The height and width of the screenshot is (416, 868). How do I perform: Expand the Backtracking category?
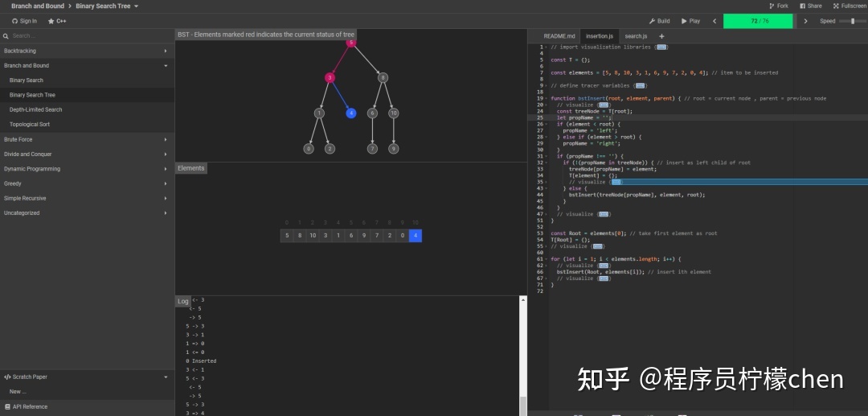(x=87, y=51)
